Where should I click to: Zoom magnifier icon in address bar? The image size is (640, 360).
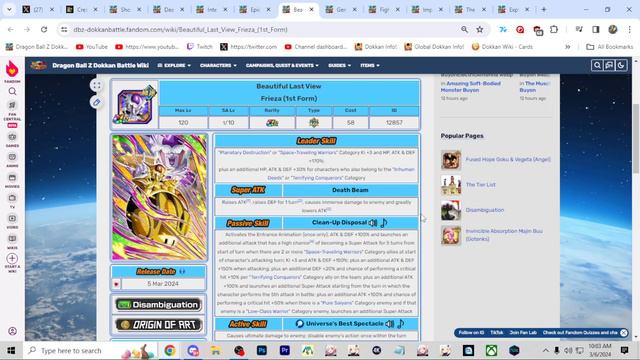tap(464, 29)
